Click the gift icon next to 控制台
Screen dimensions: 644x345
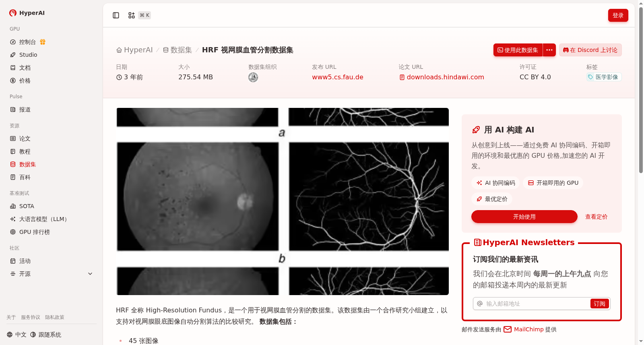click(x=43, y=42)
